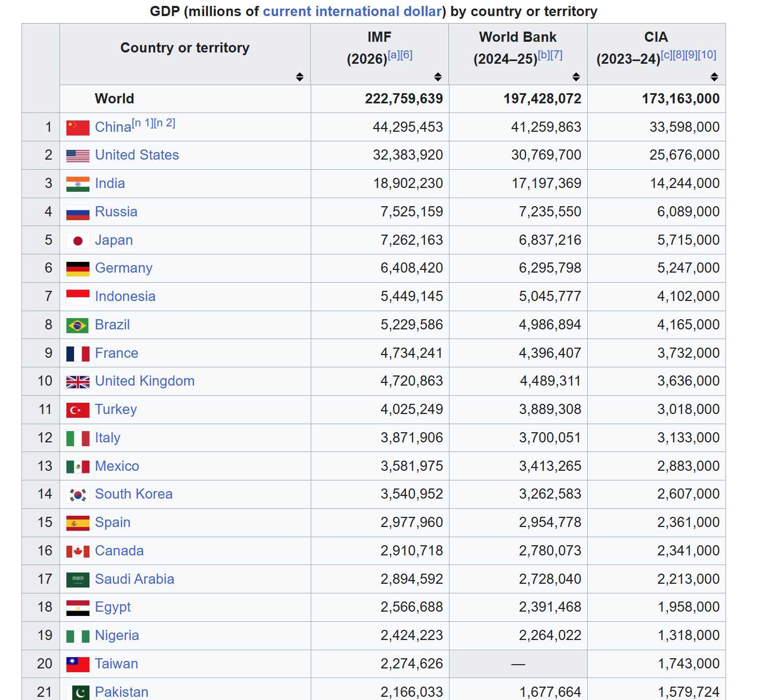This screenshot has height=700, width=757.
Task: Click the Germany flag icon
Action: click(x=78, y=269)
